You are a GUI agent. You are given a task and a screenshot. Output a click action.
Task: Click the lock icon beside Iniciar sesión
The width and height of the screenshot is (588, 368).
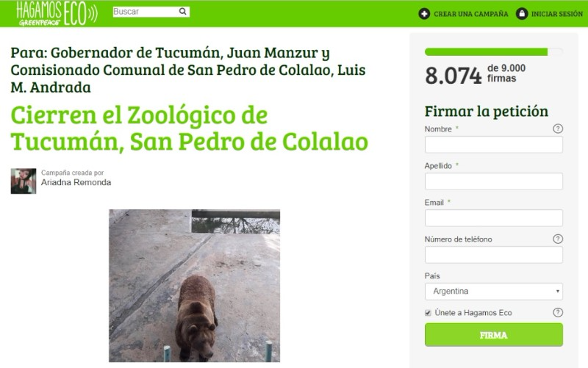tap(522, 14)
